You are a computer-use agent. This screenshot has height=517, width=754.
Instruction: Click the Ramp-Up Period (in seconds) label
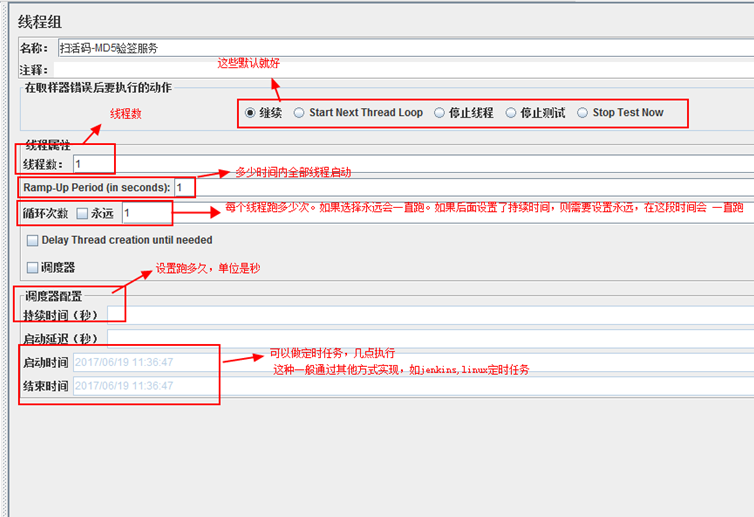point(97,187)
